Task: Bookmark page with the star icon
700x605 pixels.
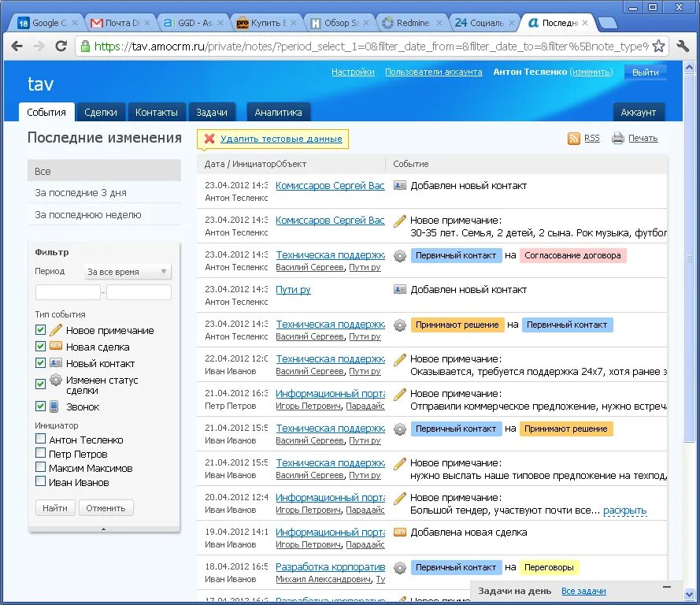Action: (658, 46)
